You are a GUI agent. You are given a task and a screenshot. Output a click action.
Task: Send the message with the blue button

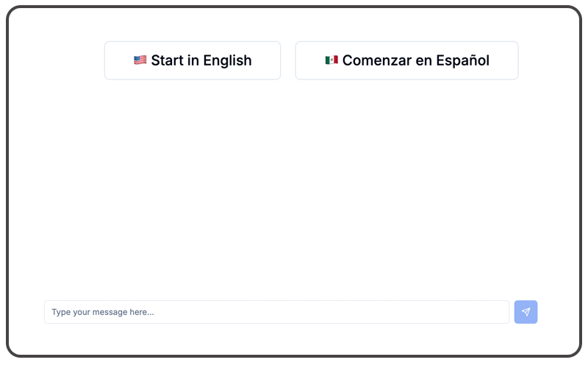point(526,311)
